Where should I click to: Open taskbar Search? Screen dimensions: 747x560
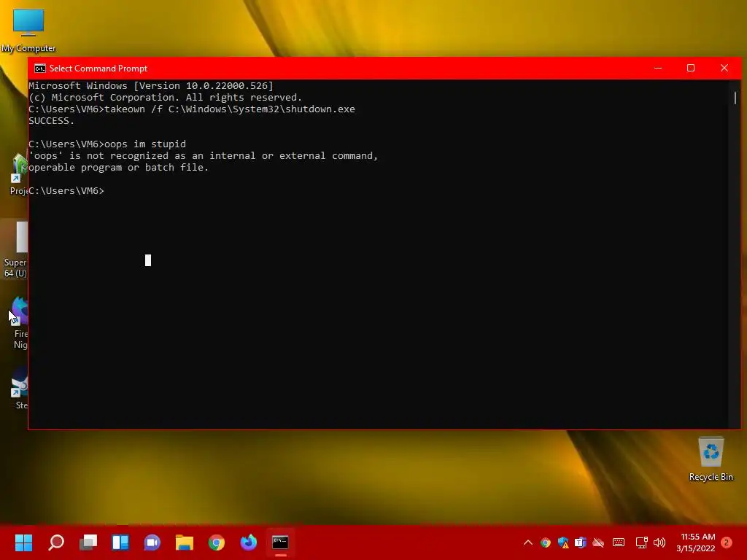[56, 542]
